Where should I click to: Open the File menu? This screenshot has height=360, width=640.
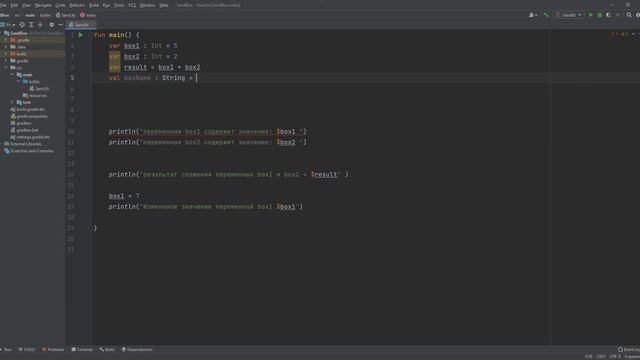(3, 5)
